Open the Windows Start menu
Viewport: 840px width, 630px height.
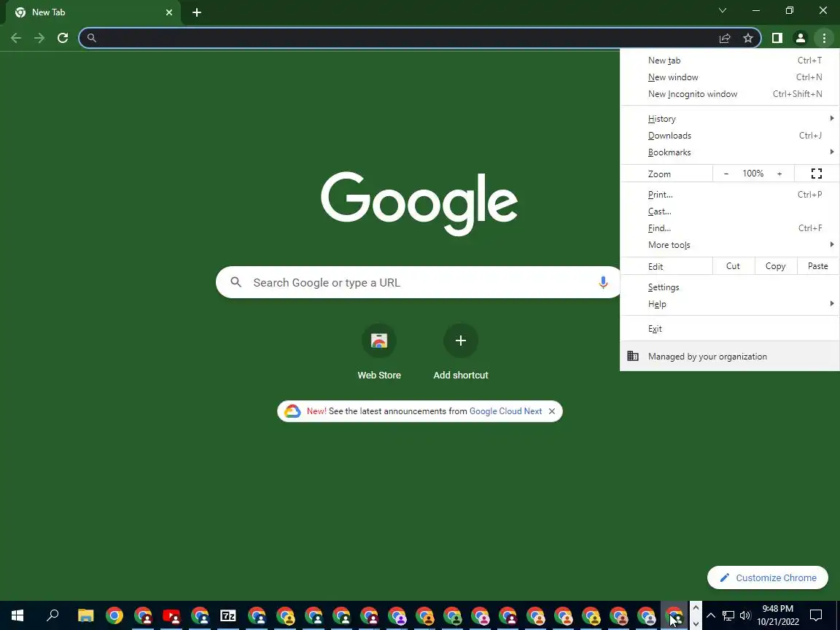17,615
